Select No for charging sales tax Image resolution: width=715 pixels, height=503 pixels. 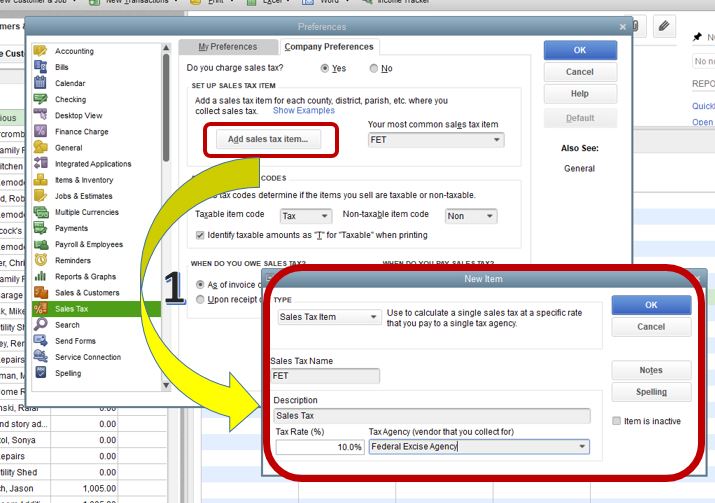click(x=374, y=68)
